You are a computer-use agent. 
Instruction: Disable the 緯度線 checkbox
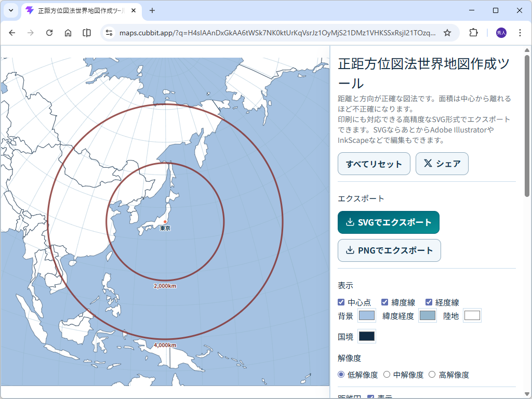(x=385, y=302)
